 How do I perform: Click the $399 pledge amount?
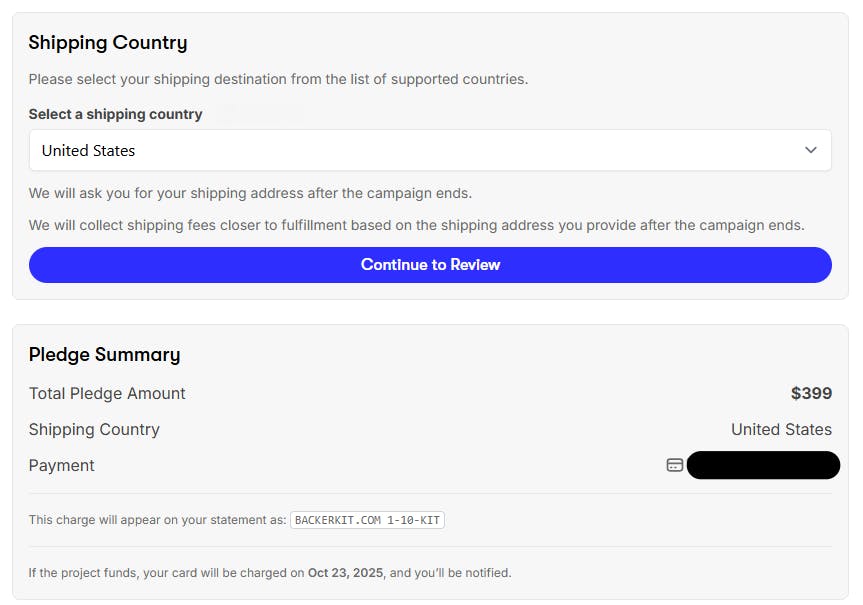click(x=811, y=393)
